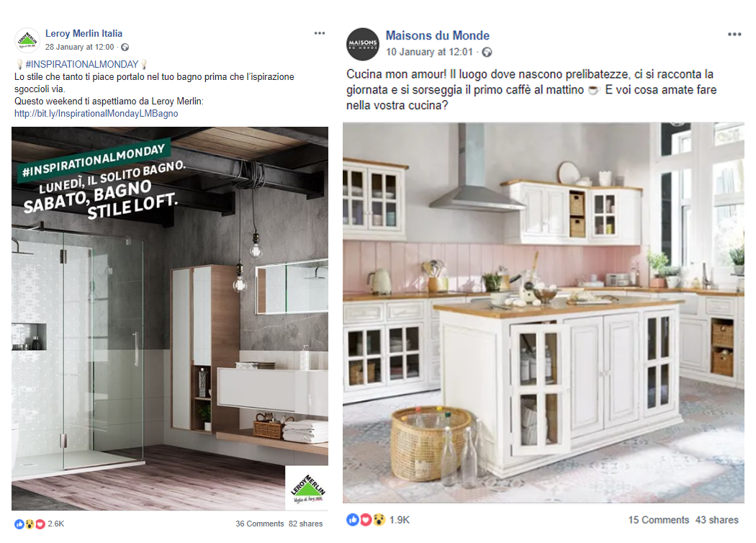Open options menu on Leroy Merlin post
The width and height of the screenshot is (756, 543).
pos(319,33)
